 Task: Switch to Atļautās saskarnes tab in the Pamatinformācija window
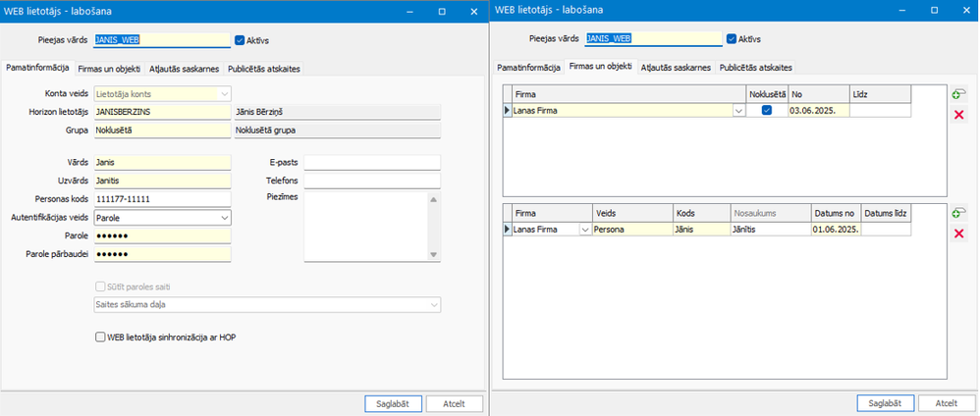[x=184, y=69]
